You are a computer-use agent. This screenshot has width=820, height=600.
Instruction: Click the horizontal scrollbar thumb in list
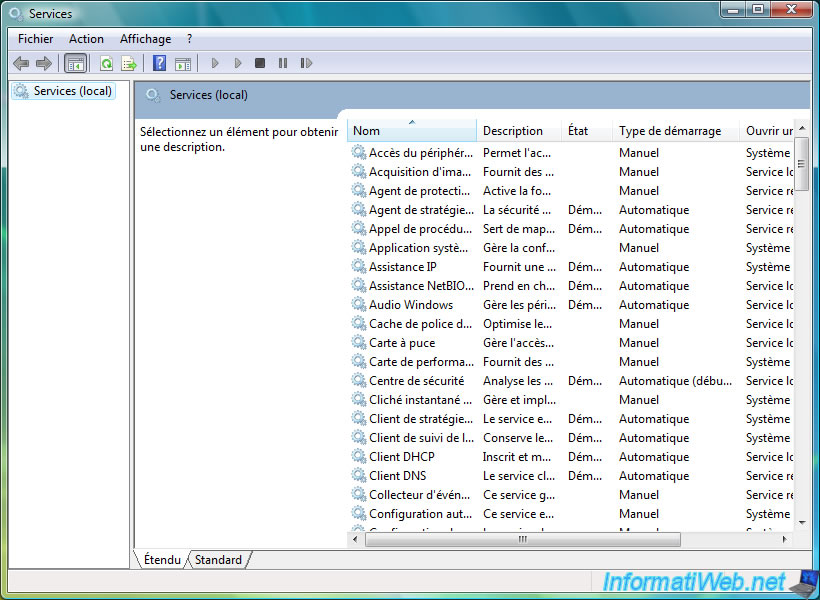coord(522,539)
